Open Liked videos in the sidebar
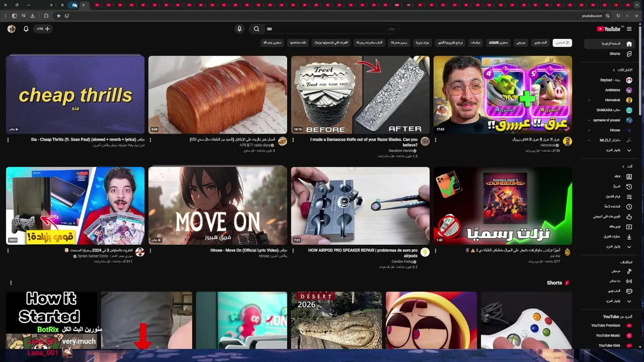Screen dimensions: 644x362 point(610,217)
